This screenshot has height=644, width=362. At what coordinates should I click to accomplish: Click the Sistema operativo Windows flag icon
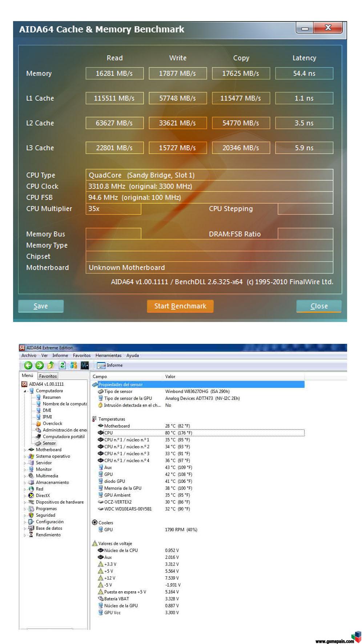click(x=31, y=456)
